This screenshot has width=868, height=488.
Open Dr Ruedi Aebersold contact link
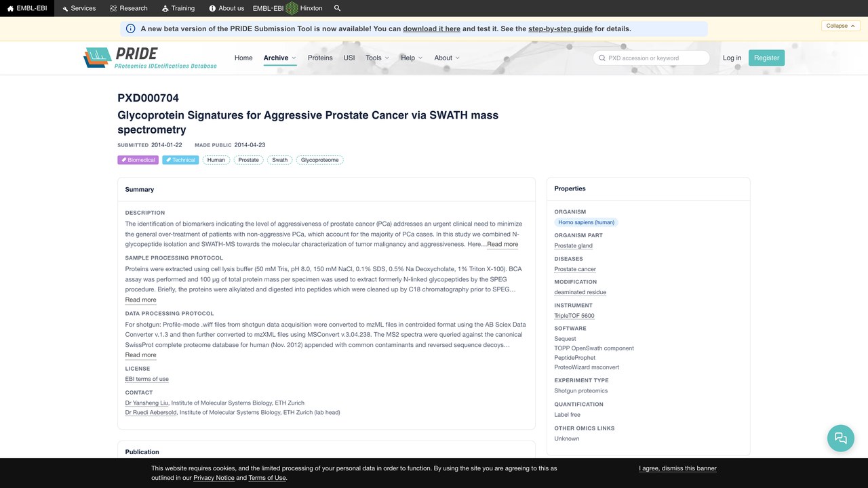(151, 412)
